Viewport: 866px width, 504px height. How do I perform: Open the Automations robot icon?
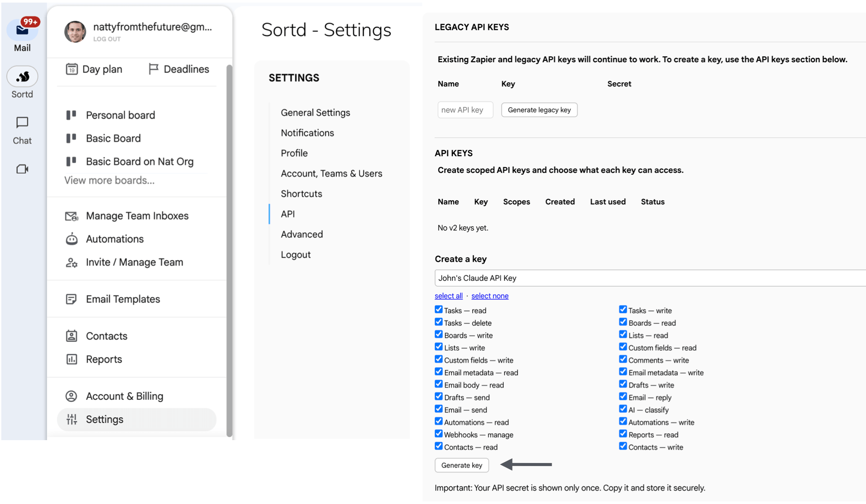pos(72,239)
